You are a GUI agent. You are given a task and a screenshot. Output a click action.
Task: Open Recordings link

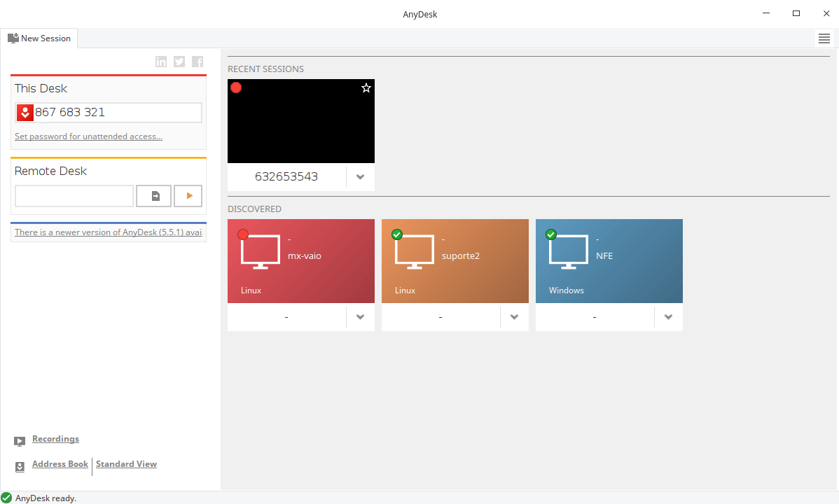(55, 439)
